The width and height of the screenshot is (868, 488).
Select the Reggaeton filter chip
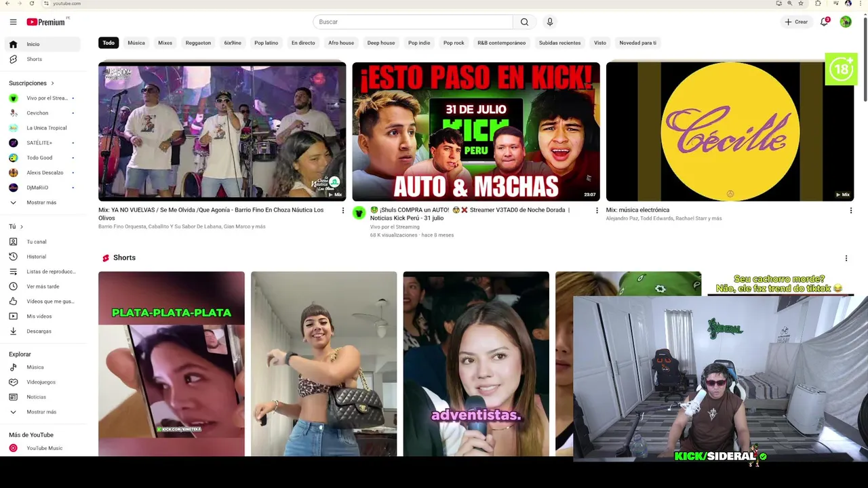(198, 43)
